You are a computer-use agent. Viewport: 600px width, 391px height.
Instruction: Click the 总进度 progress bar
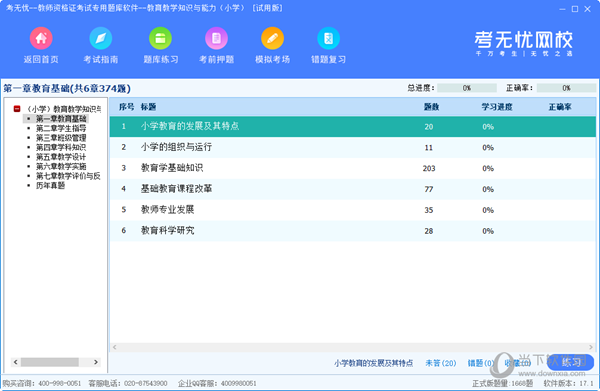coord(467,88)
